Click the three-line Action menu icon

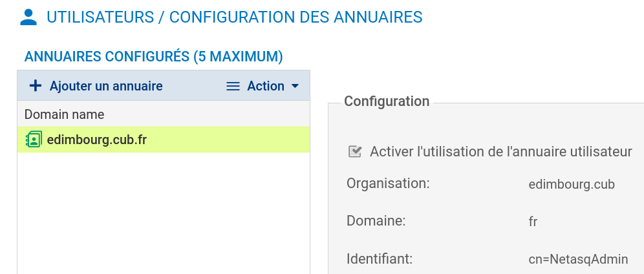(233, 87)
